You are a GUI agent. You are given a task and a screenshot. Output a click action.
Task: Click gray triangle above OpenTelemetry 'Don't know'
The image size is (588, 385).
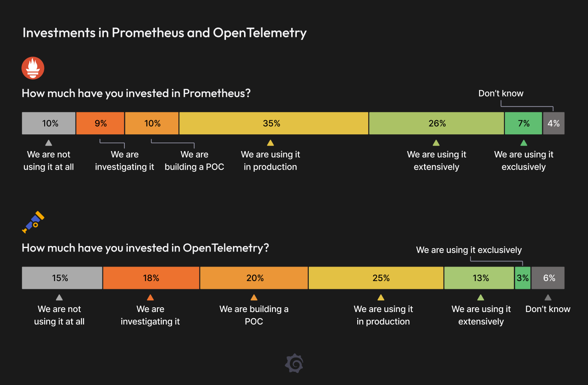click(x=548, y=297)
